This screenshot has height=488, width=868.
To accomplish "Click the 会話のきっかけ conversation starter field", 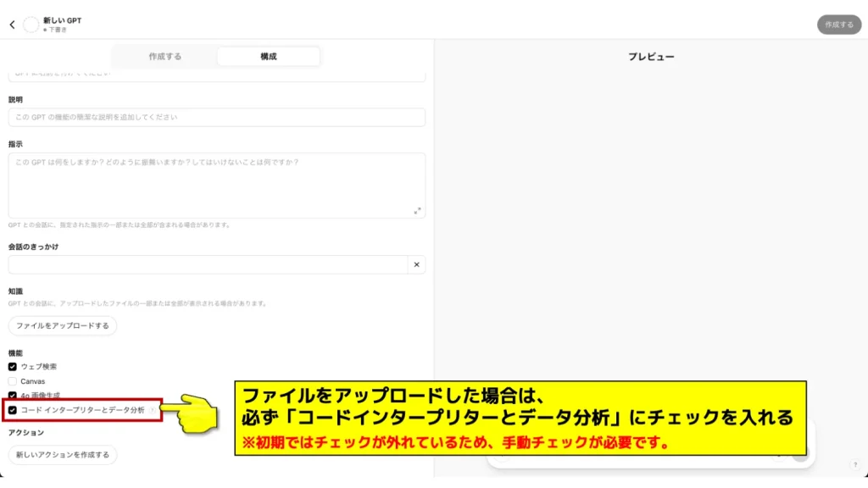I will point(209,264).
